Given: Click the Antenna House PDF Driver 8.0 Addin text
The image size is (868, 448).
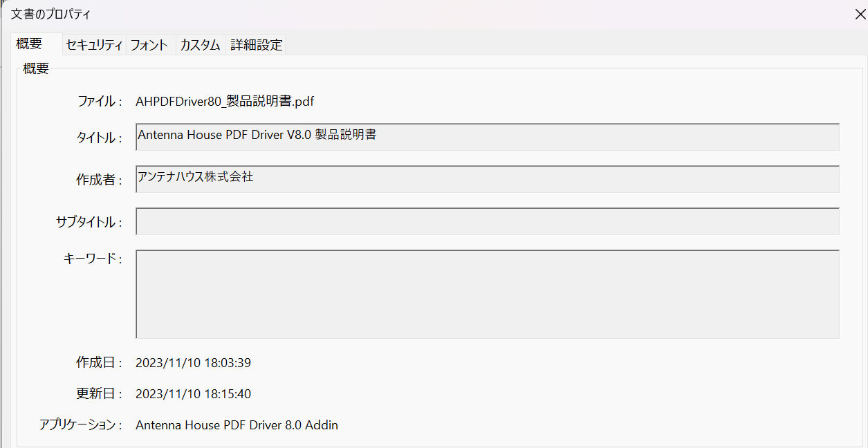Looking at the screenshot, I should [x=237, y=425].
